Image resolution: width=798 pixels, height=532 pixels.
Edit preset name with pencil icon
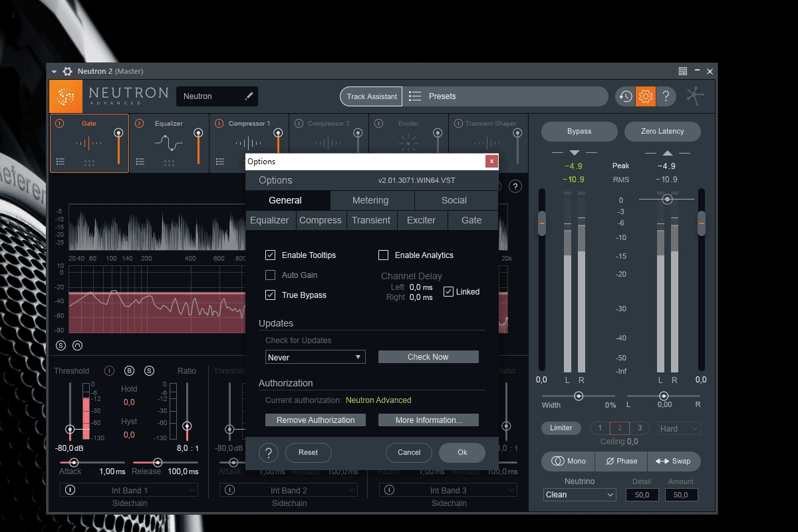coord(249,96)
